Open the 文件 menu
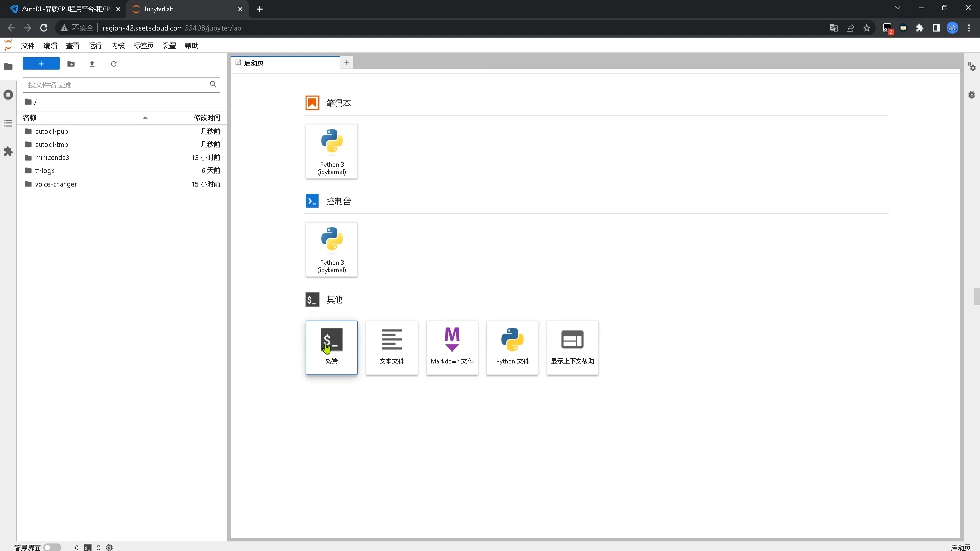The image size is (980, 551). click(x=28, y=46)
